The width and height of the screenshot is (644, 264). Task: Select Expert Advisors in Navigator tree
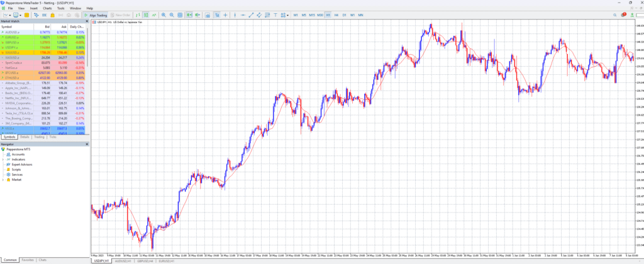tap(22, 165)
